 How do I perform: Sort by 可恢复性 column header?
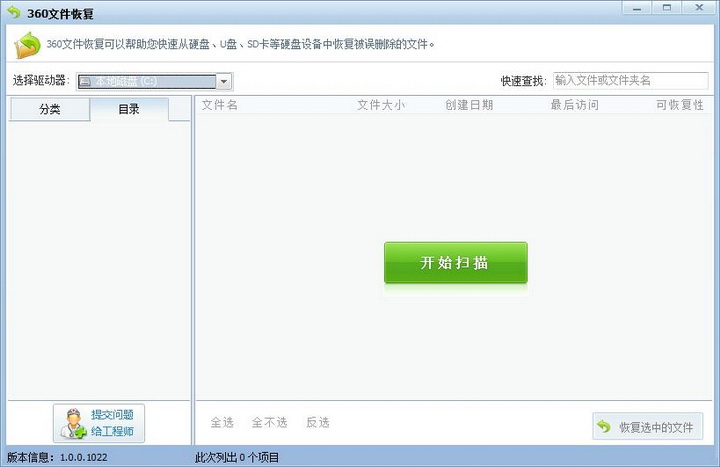pyautogui.click(x=680, y=105)
